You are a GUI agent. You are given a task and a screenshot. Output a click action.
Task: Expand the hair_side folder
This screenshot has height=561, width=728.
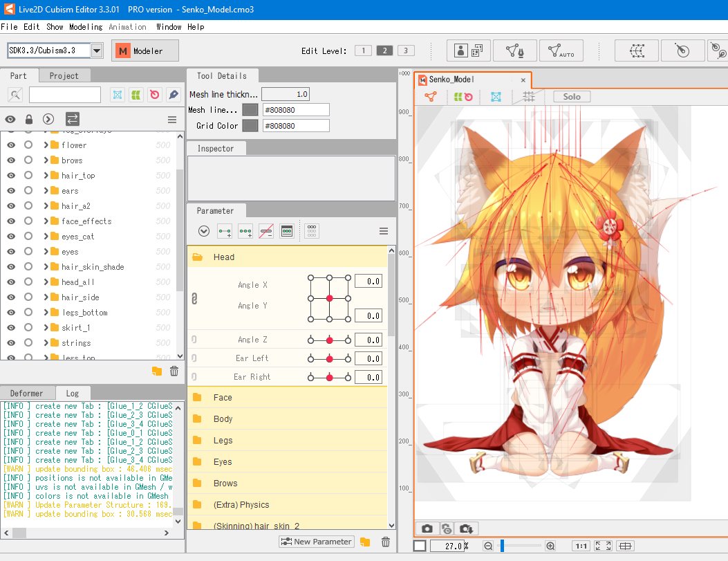[46, 297]
